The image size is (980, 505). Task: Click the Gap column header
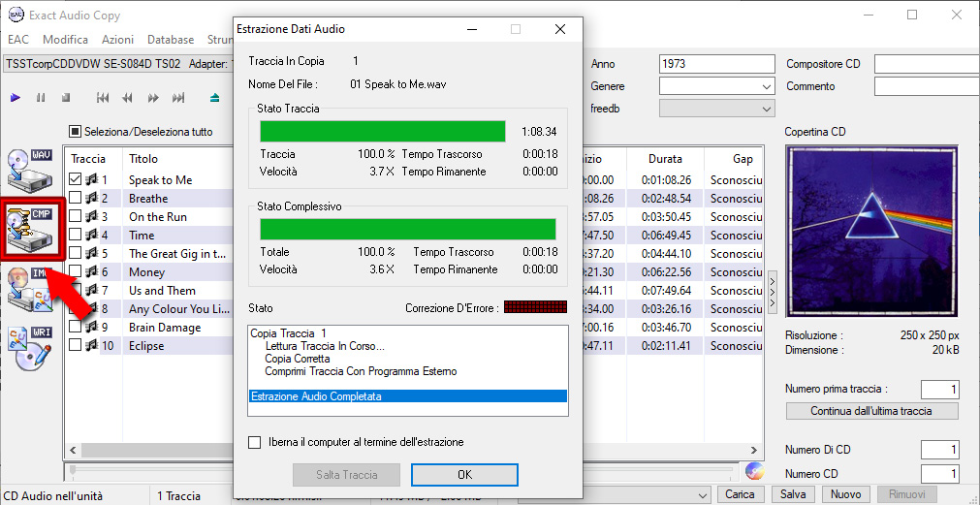pyautogui.click(x=743, y=159)
